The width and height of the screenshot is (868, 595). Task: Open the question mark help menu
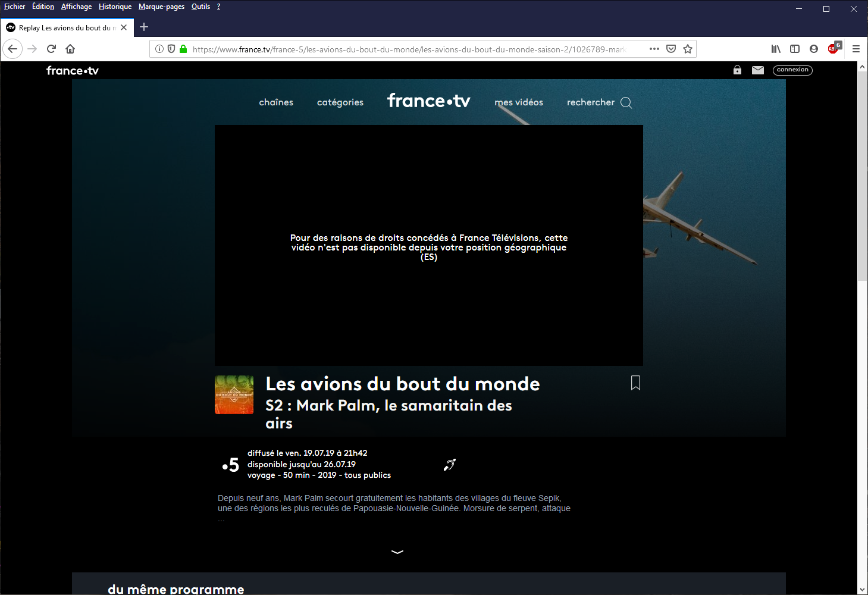click(218, 7)
